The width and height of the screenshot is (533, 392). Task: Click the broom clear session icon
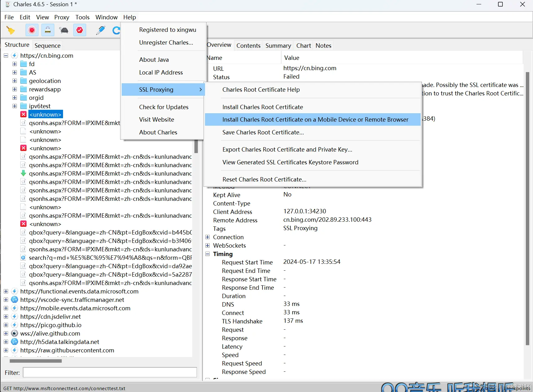(11, 30)
